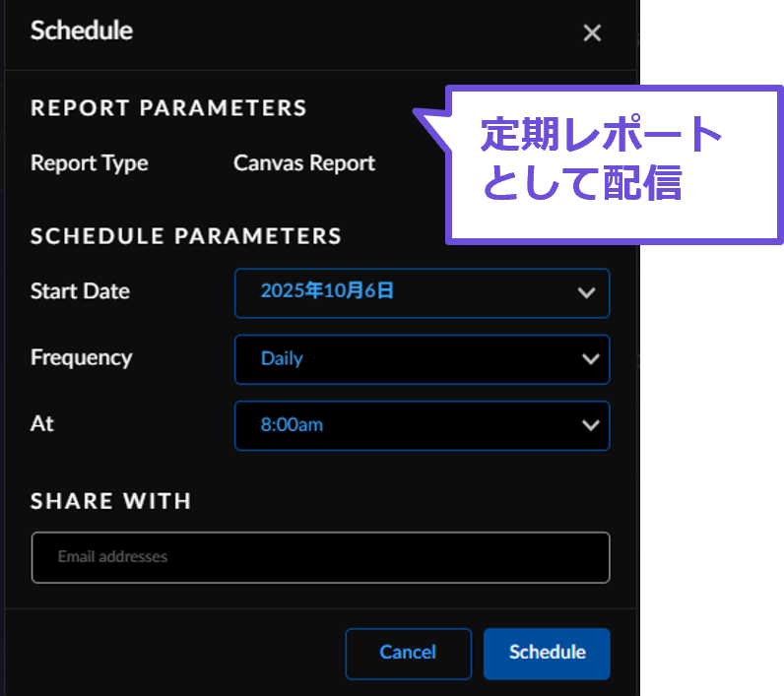Viewport: 784px width, 696px height.
Task: Click the Frequency field label
Action: click(x=81, y=357)
